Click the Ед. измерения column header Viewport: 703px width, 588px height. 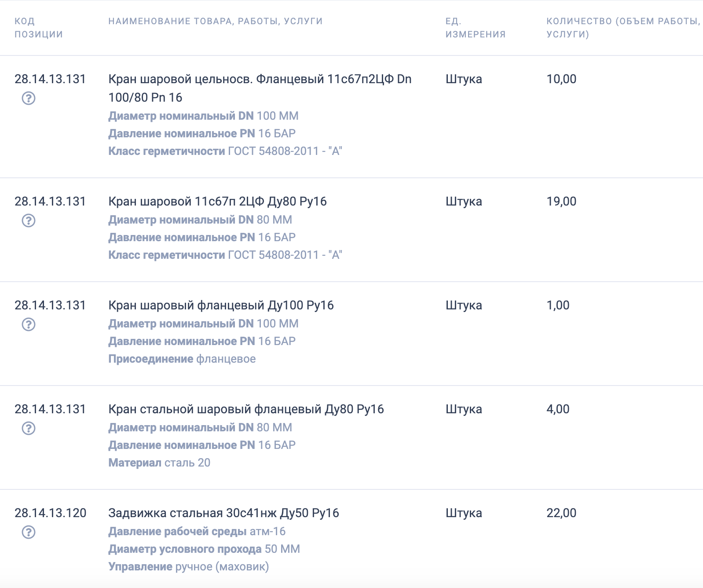[476, 28]
